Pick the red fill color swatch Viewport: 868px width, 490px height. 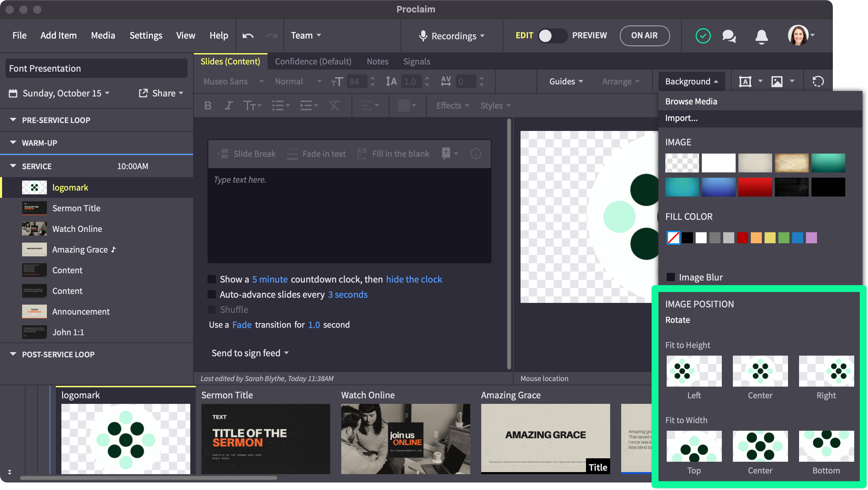pyautogui.click(x=742, y=238)
